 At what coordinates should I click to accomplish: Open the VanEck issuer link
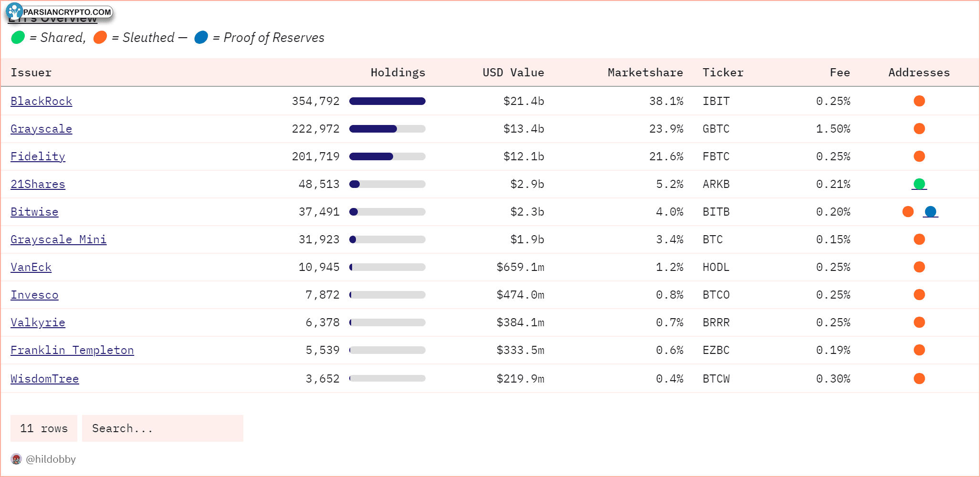click(x=31, y=267)
